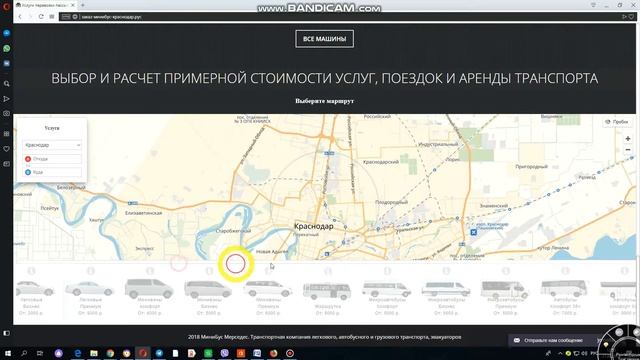Go back to the previous page
640x360 pixels.
coord(20,17)
